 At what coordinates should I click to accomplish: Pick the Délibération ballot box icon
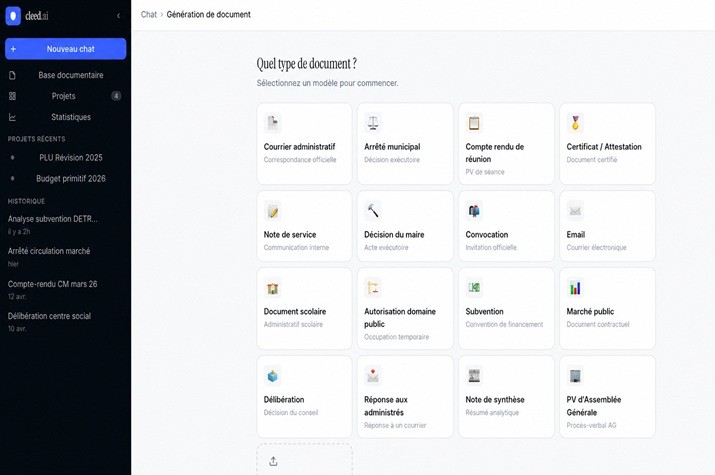click(x=273, y=376)
